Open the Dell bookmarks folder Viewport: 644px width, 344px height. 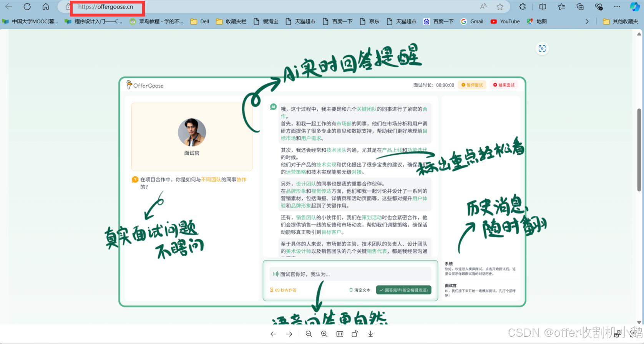(200, 21)
